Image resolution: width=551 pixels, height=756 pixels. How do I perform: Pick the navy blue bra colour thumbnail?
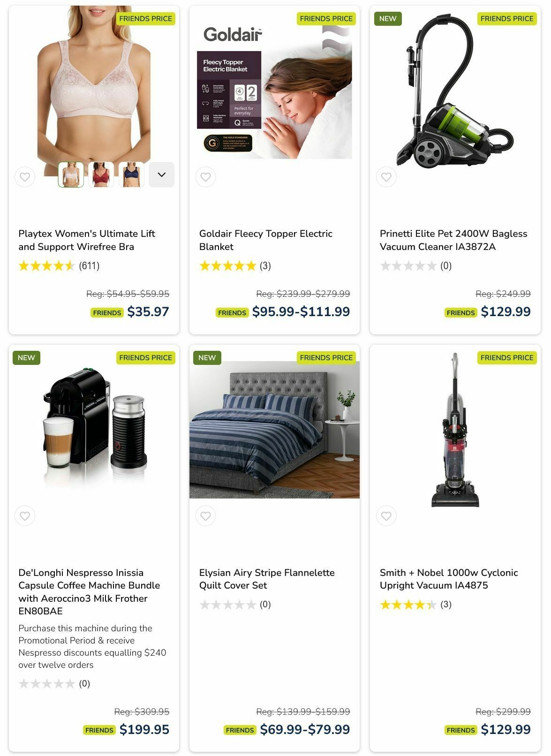pos(131,174)
